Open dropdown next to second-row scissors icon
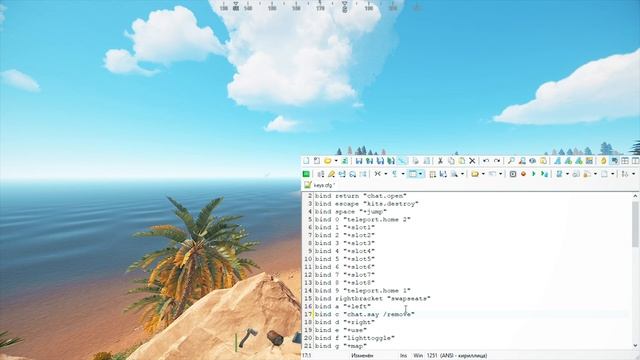This screenshot has width=640, height=360. 386,174
